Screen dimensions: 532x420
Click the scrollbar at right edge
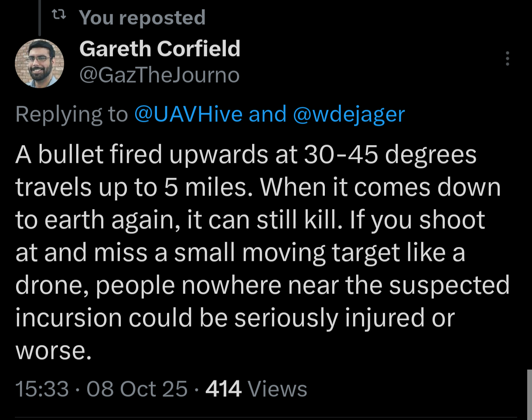click(x=529, y=394)
